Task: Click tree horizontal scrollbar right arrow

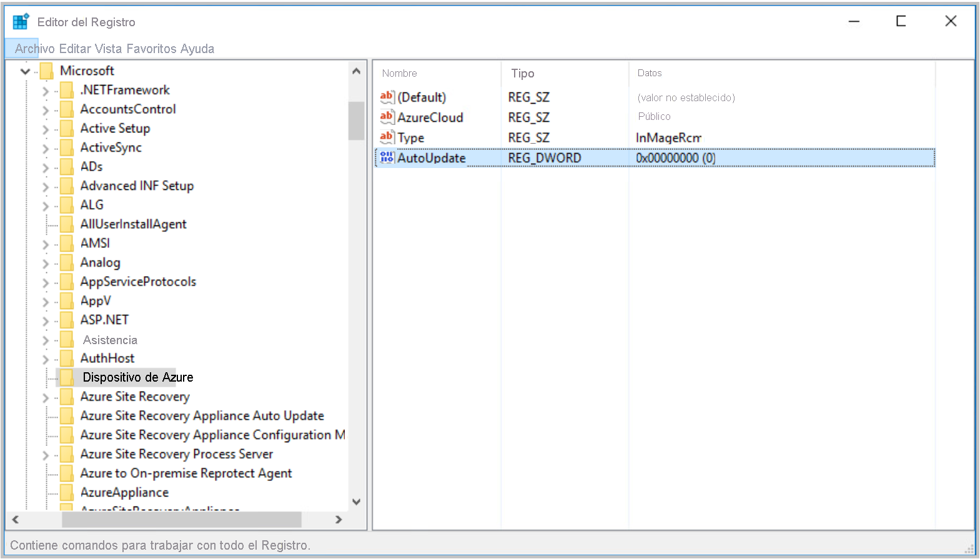Action: 339,520
